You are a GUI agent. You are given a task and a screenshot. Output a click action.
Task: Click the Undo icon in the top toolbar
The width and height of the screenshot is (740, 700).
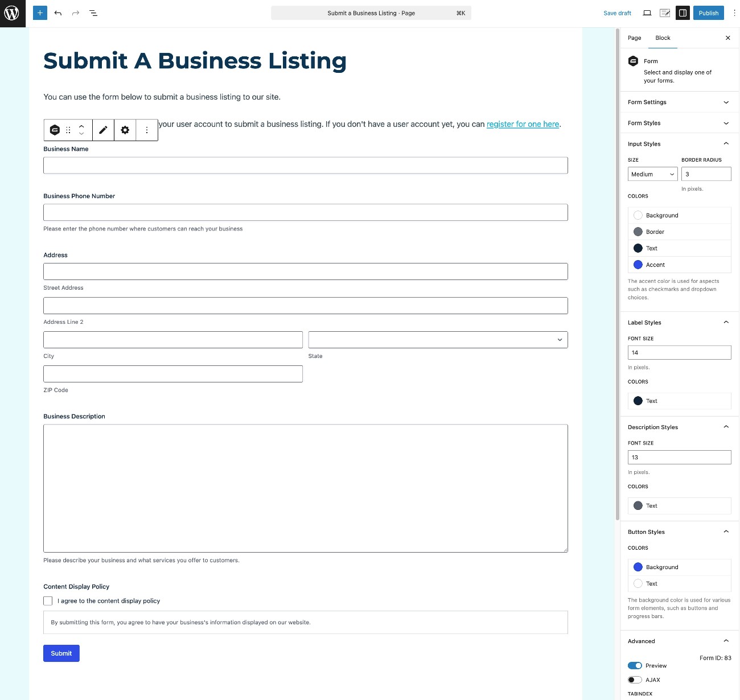(x=57, y=13)
